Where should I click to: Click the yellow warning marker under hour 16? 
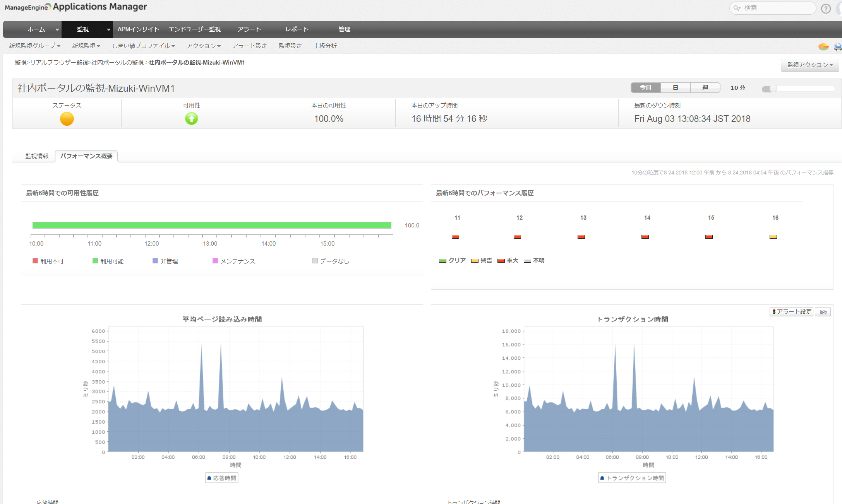[x=773, y=237]
